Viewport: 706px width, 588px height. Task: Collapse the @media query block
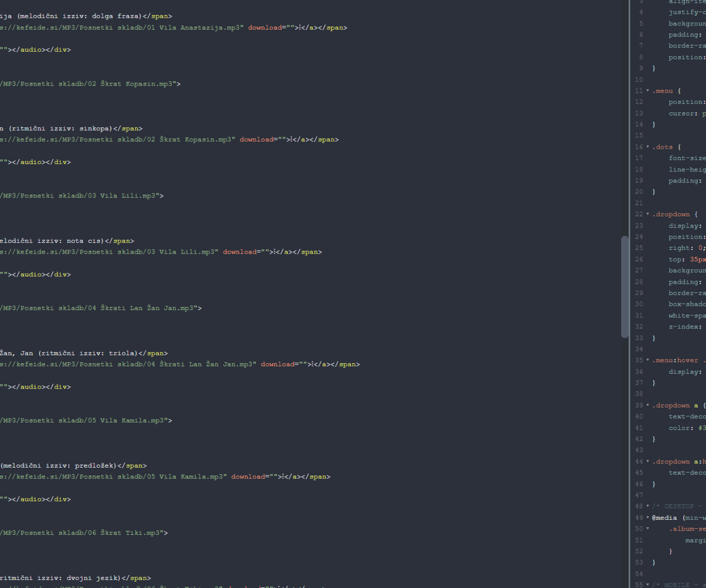(x=648, y=517)
